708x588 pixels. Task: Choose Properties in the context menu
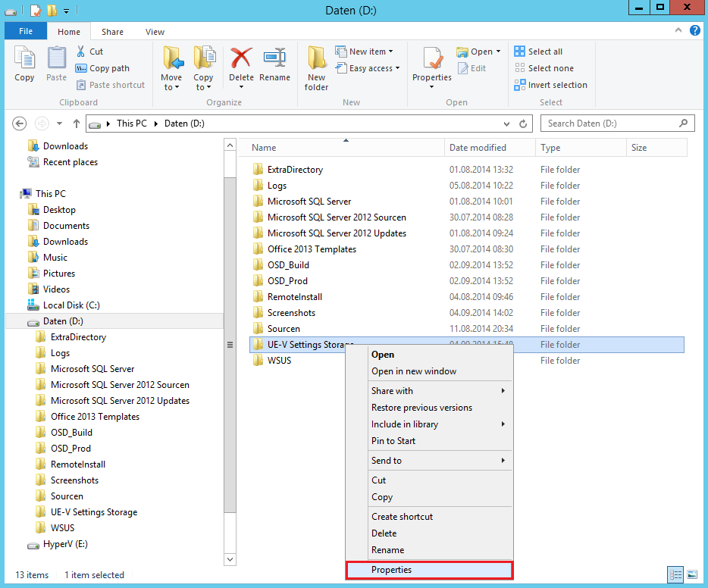429,570
